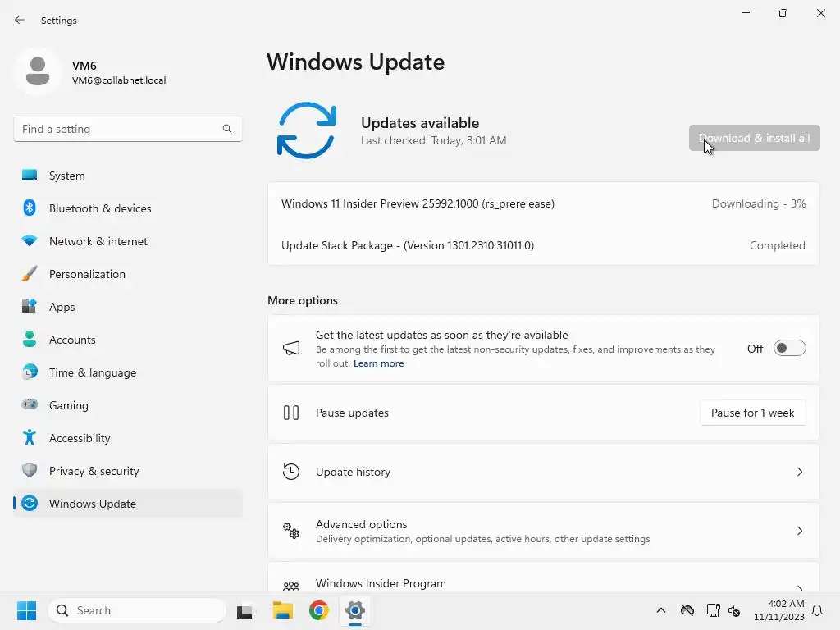The height and width of the screenshot is (630, 840).
Task: Open the Apps settings category
Action: pyautogui.click(x=128, y=307)
